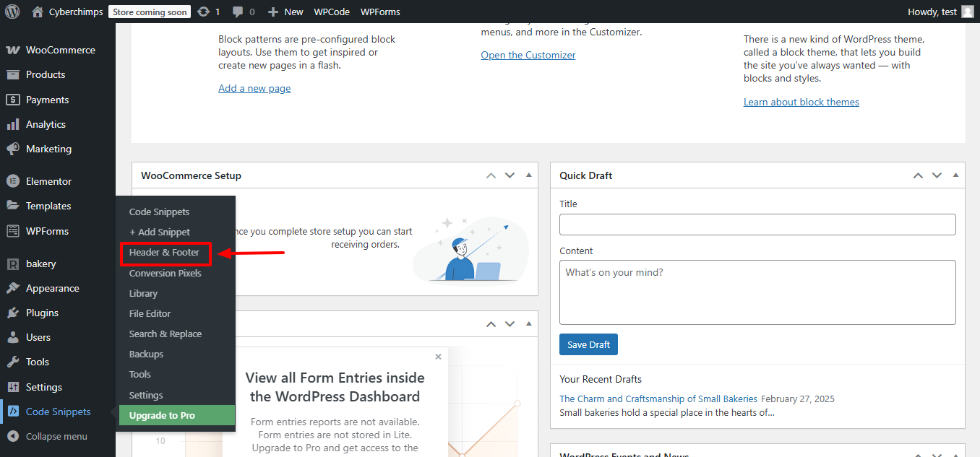
Task: Click the Users person icon
Action: (x=12, y=337)
